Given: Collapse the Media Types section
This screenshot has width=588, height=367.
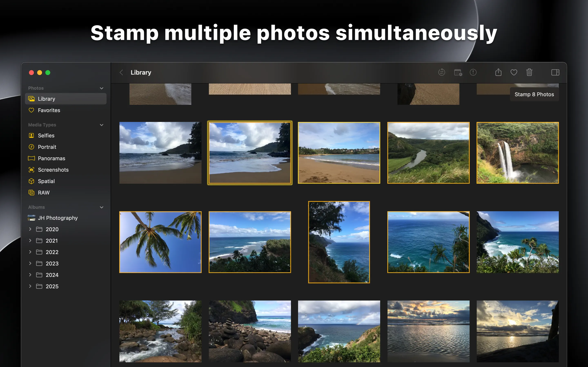Looking at the screenshot, I should pyautogui.click(x=101, y=125).
